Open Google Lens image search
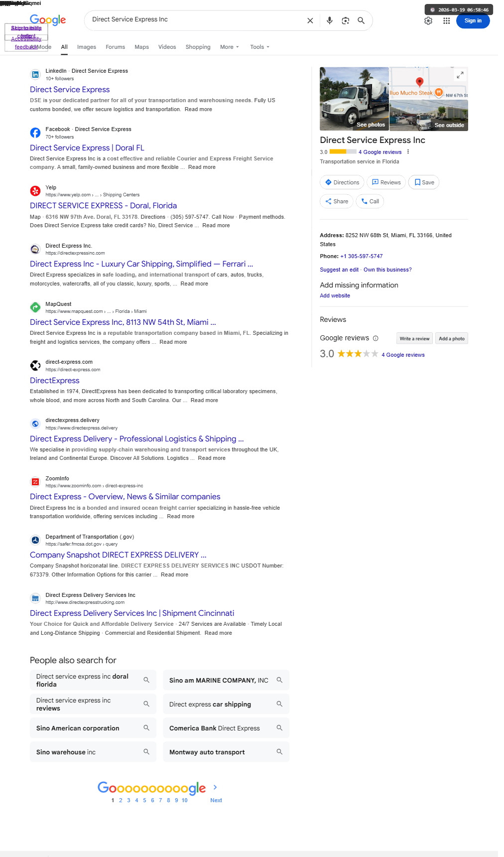Image resolution: width=504 pixels, height=857 pixels. tap(345, 21)
